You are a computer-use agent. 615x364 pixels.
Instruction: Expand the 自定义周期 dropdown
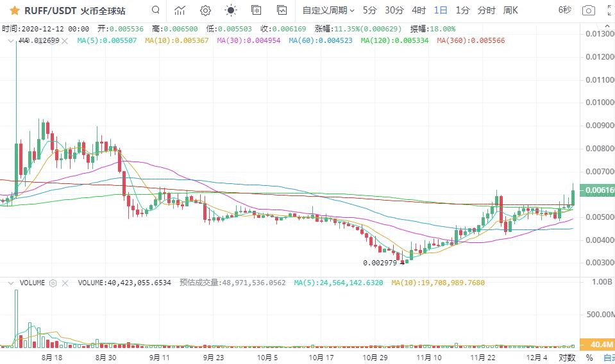tap(328, 10)
